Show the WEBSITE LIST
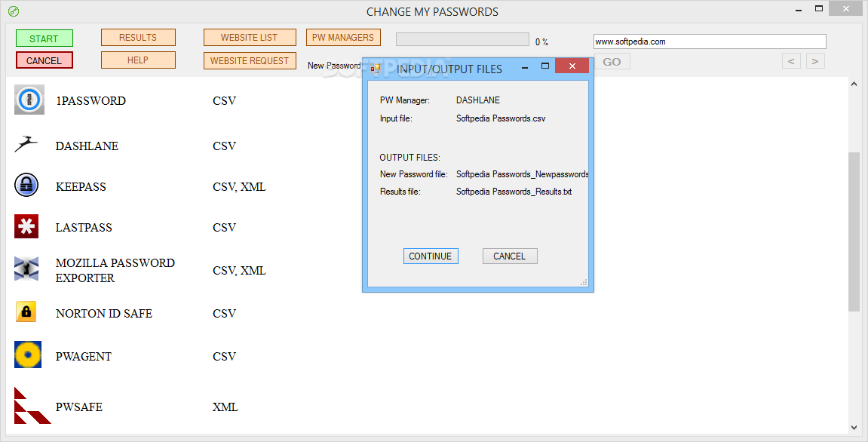This screenshot has height=442, width=868. pyautogui.click(x=249, y=37)
